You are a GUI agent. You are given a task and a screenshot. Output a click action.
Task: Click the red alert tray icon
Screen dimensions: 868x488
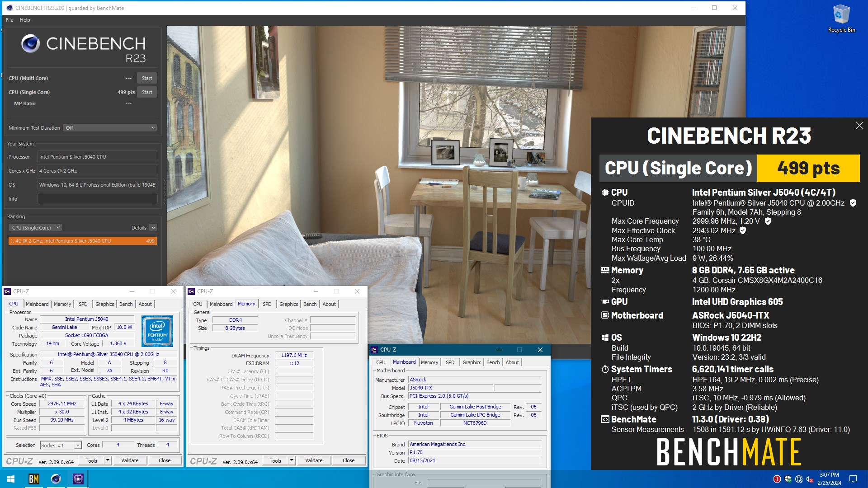[777, 479]
